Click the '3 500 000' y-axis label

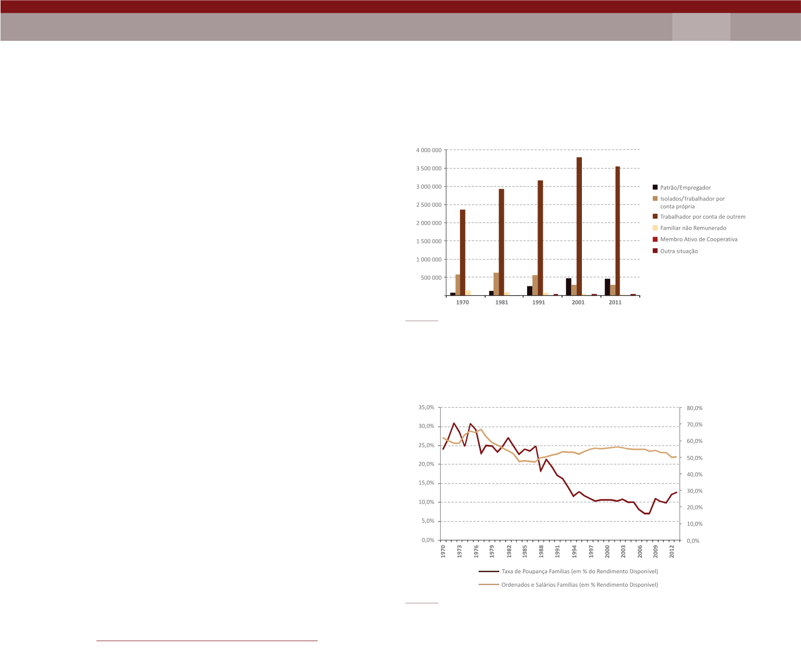(429, 169)
